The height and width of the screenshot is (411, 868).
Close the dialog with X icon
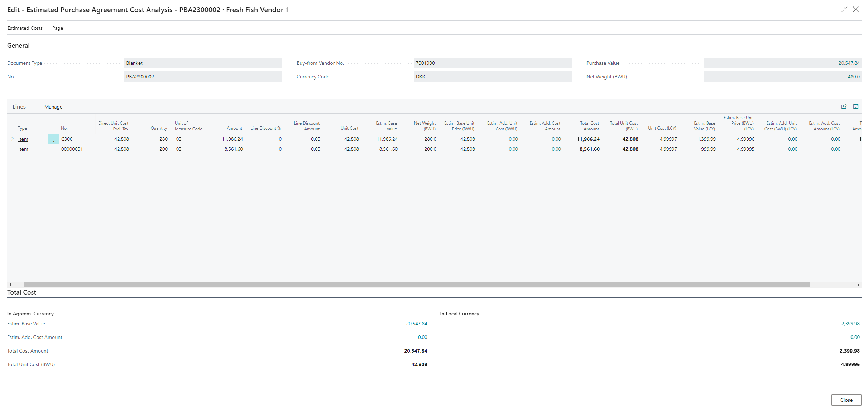coord(856,10)
